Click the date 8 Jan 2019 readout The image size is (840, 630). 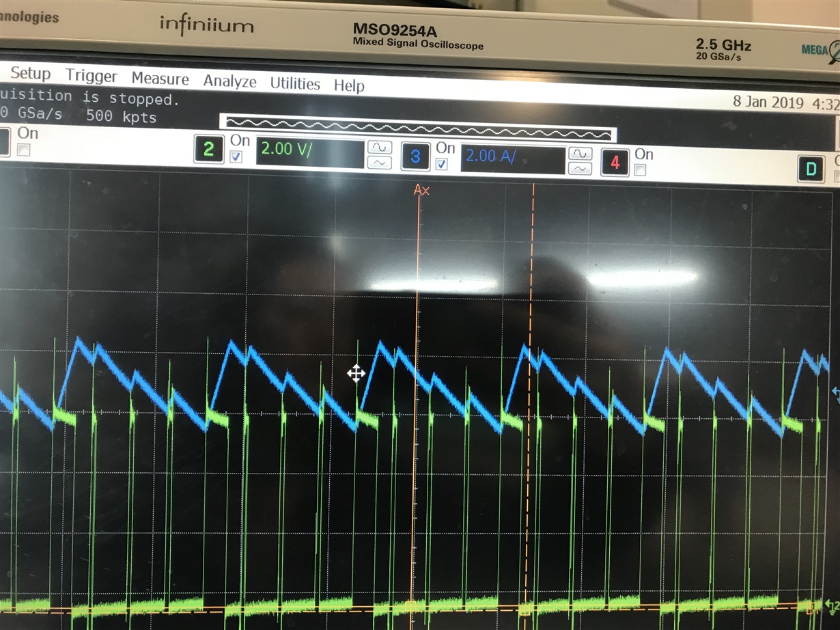pos(769,101)
